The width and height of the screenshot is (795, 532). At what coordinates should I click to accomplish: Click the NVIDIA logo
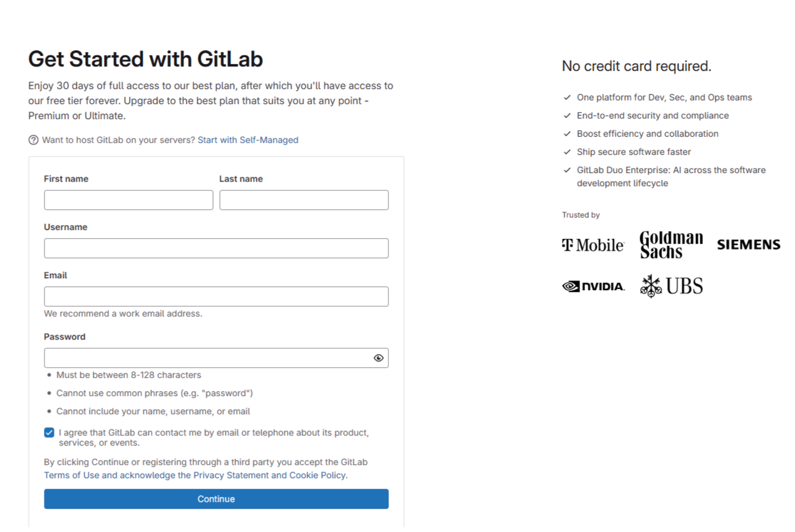593,286
